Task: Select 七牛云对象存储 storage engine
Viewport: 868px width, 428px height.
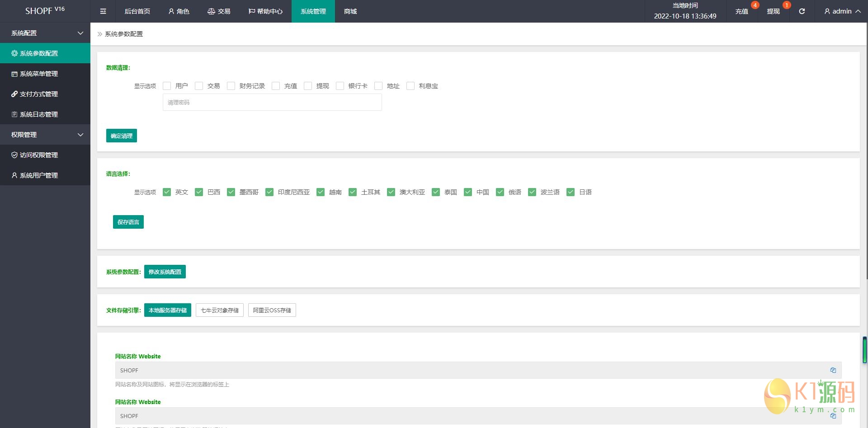Action: [220, 310]
